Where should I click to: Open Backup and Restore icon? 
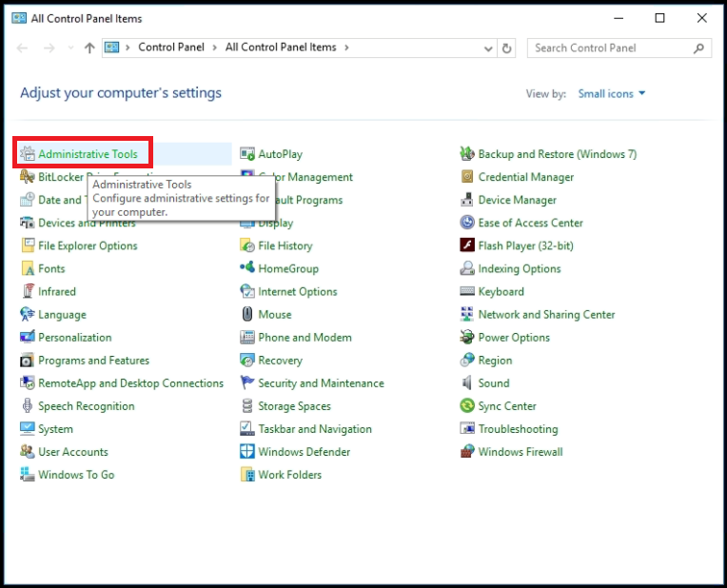tap(467, 153)
